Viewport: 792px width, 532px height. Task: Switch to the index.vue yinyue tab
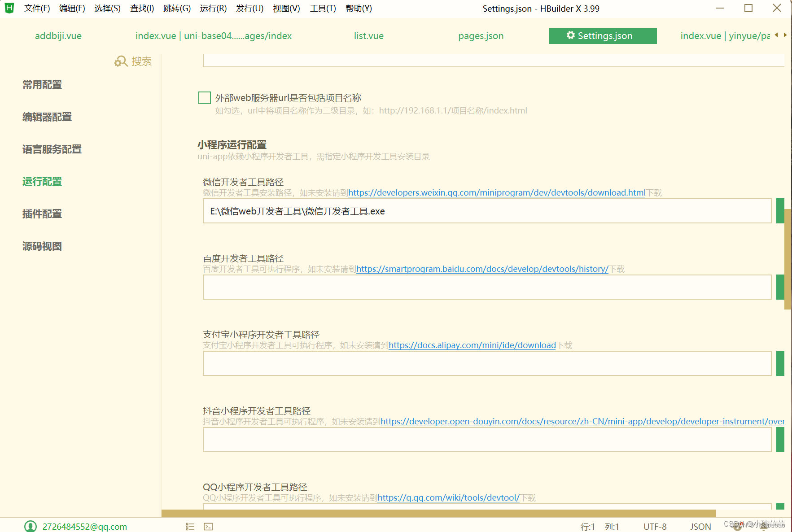pyautogui.click(x=725, y=36)
